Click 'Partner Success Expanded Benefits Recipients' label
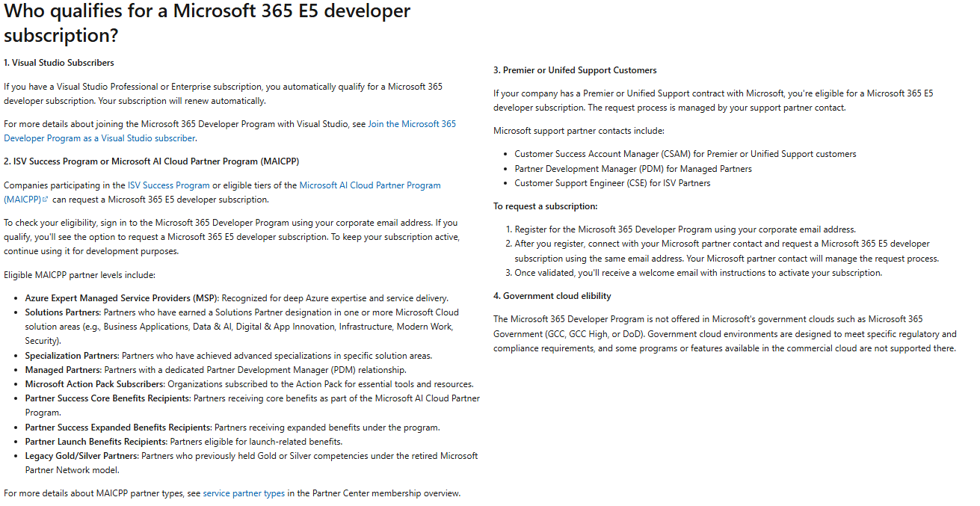Image resolution: width=980 pixels, height=506 pixels. (x=118, y=428)
